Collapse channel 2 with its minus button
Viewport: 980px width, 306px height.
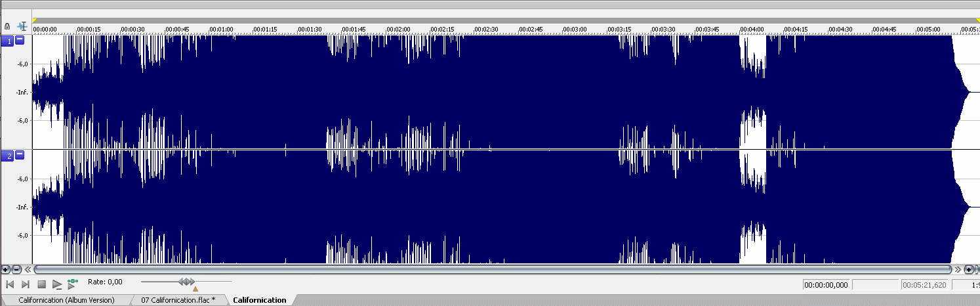point(20,155)
